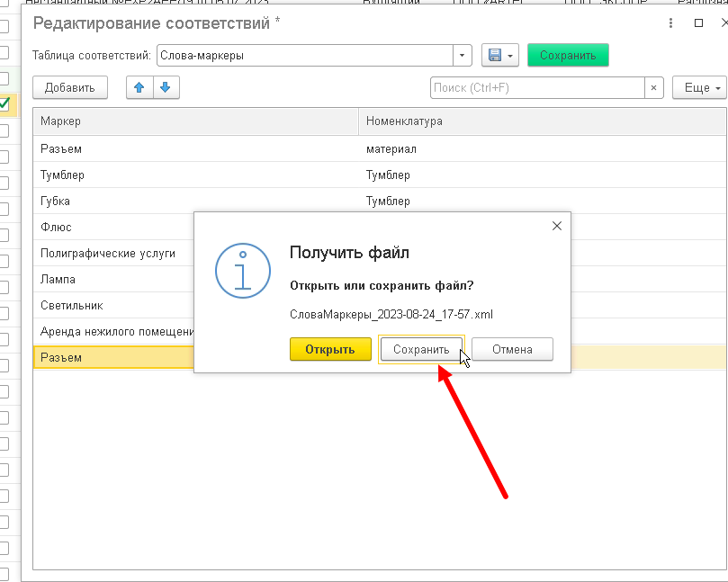Click the Номенклатура column header

(x=542, y=121)
